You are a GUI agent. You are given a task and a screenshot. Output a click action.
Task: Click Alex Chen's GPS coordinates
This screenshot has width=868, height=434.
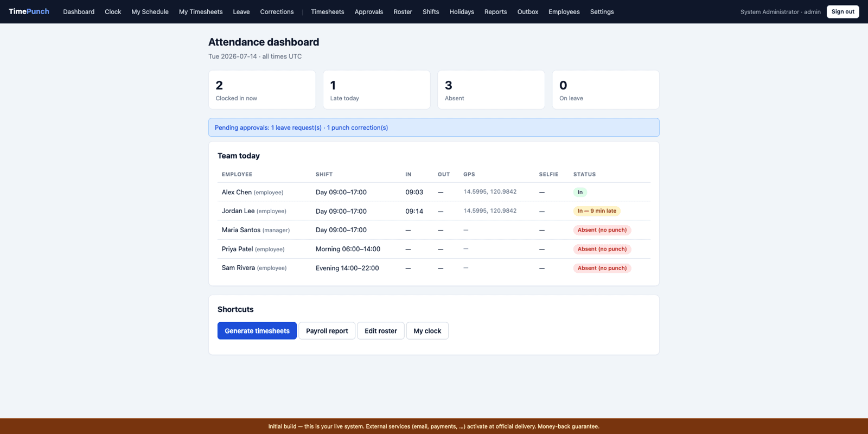tap(490, 192)
